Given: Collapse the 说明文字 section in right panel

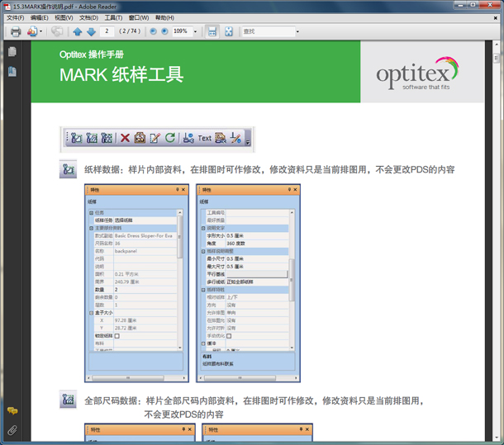Looking at the screenshot, I should point(203,228).
